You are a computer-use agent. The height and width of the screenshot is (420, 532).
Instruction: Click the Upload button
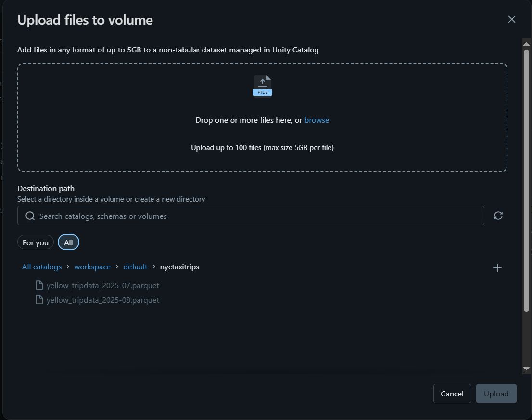click(x=496, y=394)
